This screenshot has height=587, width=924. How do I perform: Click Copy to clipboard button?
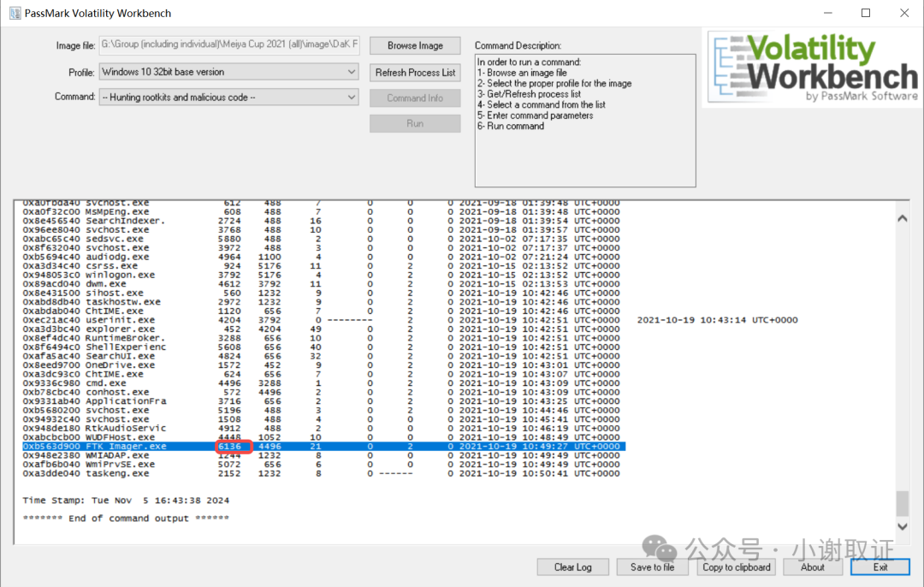[x=736, y=567]
